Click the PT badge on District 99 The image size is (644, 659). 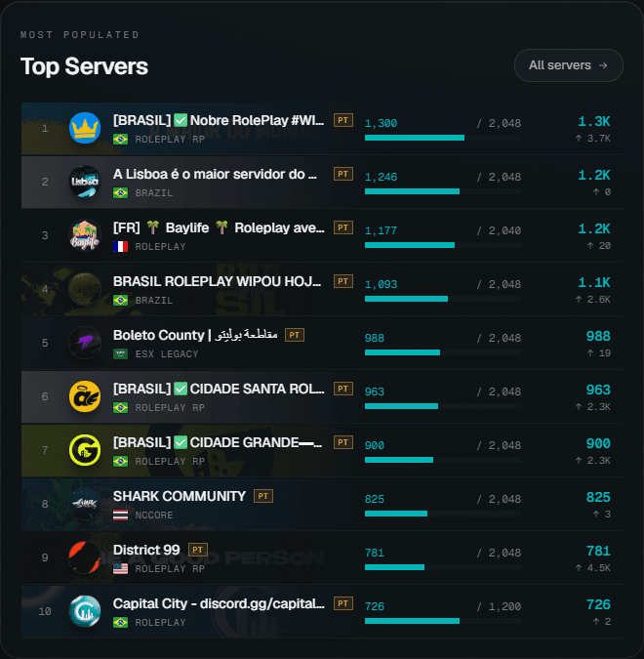tap(198, 550)
